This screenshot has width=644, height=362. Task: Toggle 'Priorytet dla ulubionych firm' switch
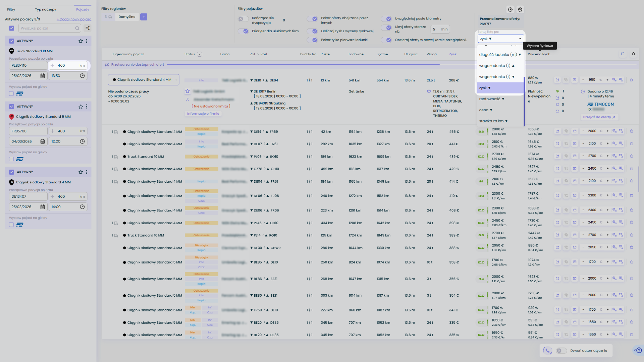coord(243,31)
